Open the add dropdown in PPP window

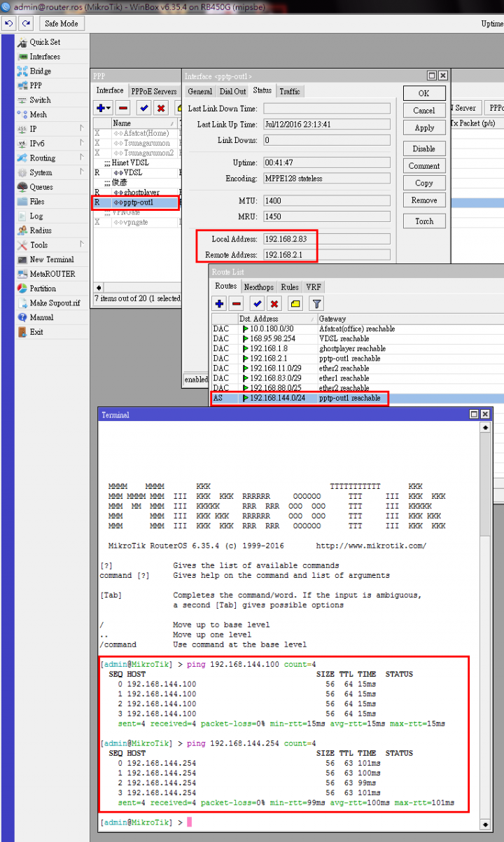click(x=103, y=108)
